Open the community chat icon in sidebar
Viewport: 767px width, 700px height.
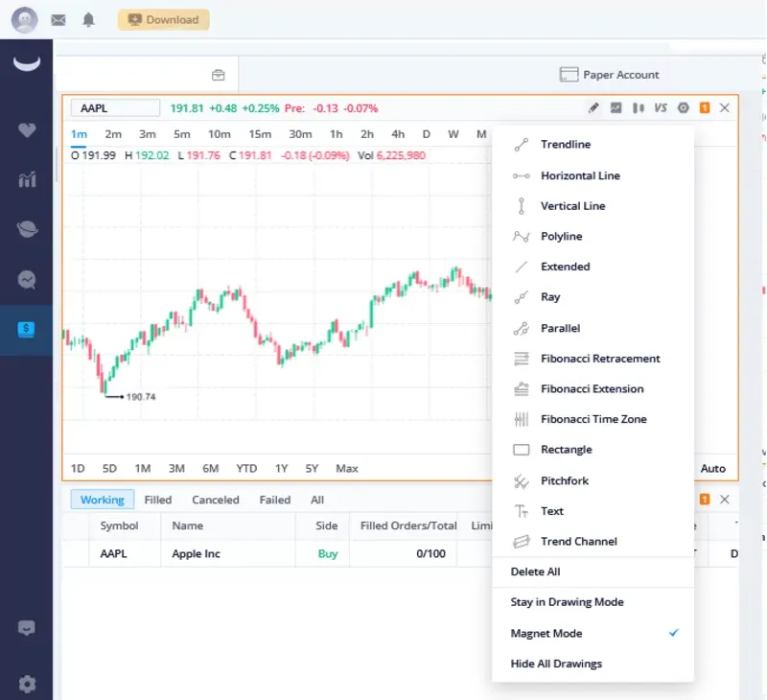click(x=27, y=280)
